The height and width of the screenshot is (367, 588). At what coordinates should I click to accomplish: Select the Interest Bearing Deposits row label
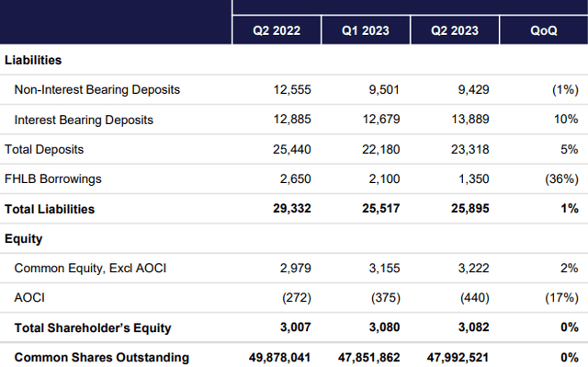84,120
